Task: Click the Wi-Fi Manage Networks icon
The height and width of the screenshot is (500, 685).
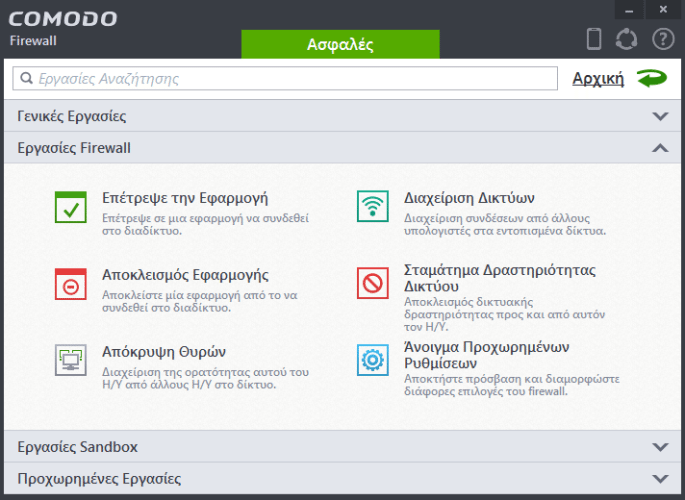Action: point(373,206)
